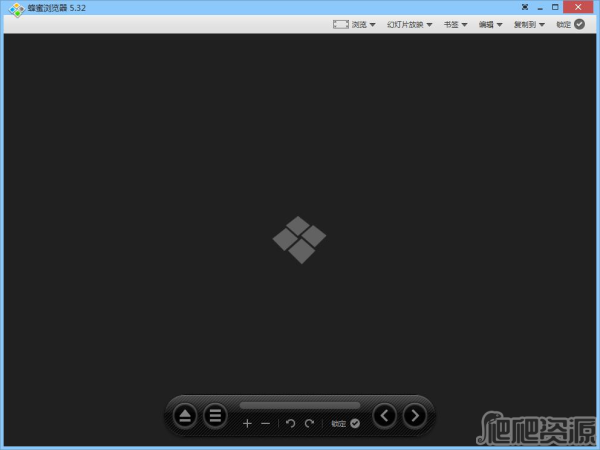Click the progress slider in bottom bar
Image resolution: width=600 pixels, height=450 pixels.
299,404
